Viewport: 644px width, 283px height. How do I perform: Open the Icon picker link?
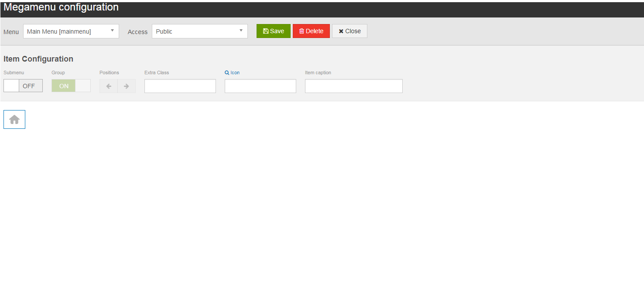[x=232, y=72]
